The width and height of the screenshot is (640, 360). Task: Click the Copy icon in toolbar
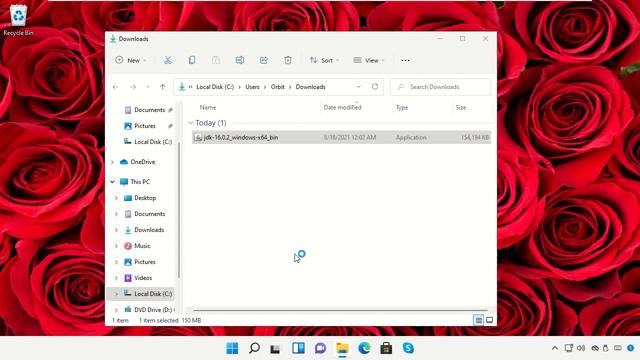pos(192,60)
